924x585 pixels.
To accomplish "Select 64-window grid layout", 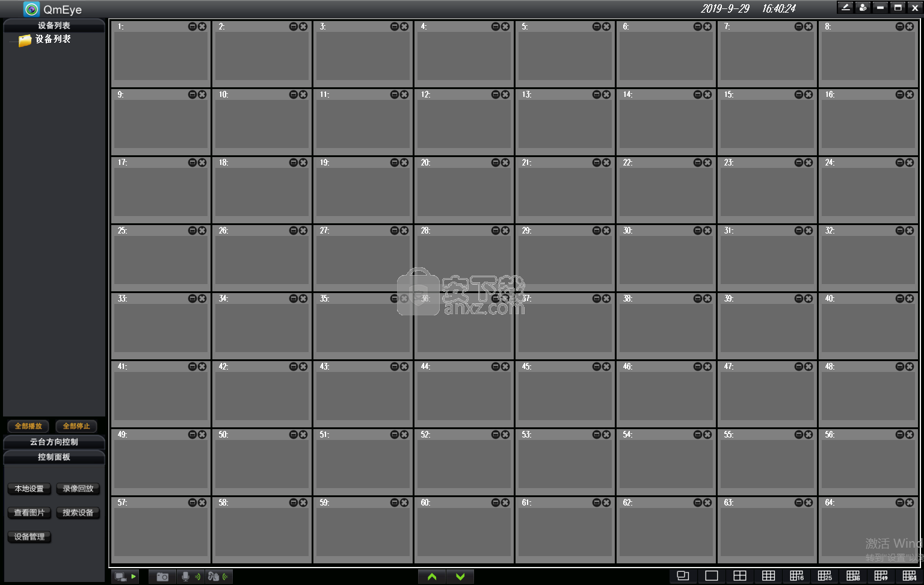I will click(x=910, y=576).
